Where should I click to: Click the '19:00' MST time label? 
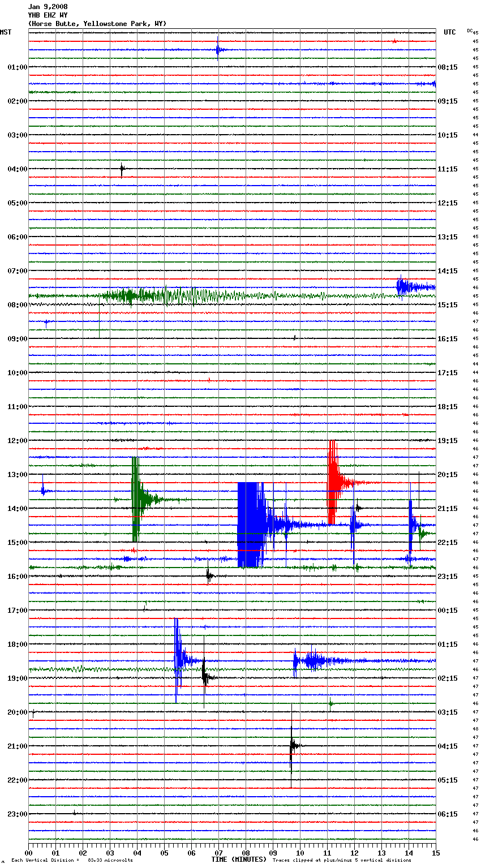18,678
